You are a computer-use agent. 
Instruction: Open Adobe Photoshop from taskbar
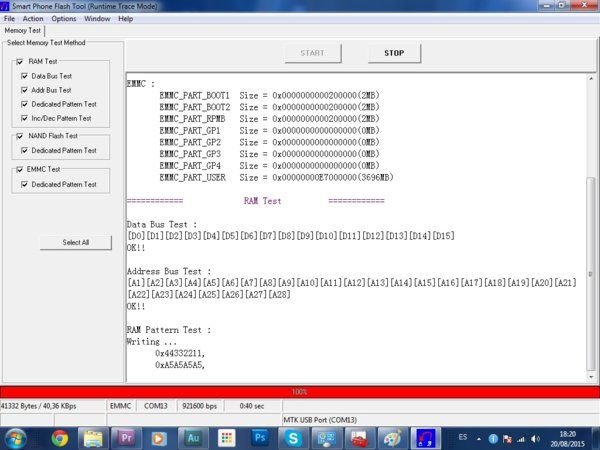(x=260, y=438)
